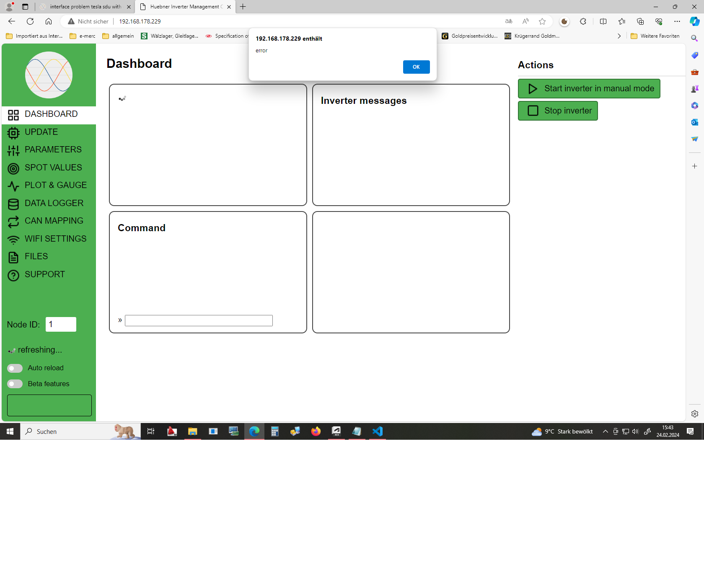Screen dimensions: 704x588
Task: Click the Stop inverter button
Action: tap(557, 111)
